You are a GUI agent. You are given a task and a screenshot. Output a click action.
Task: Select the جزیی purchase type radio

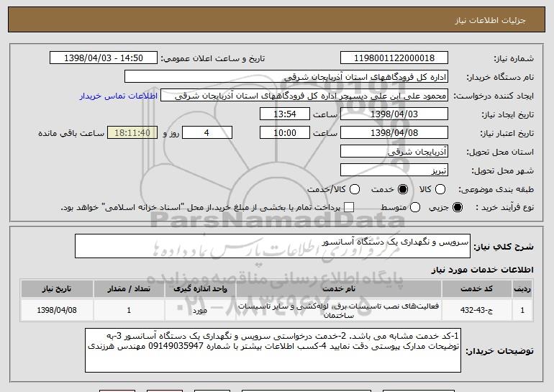pos(457,207)
